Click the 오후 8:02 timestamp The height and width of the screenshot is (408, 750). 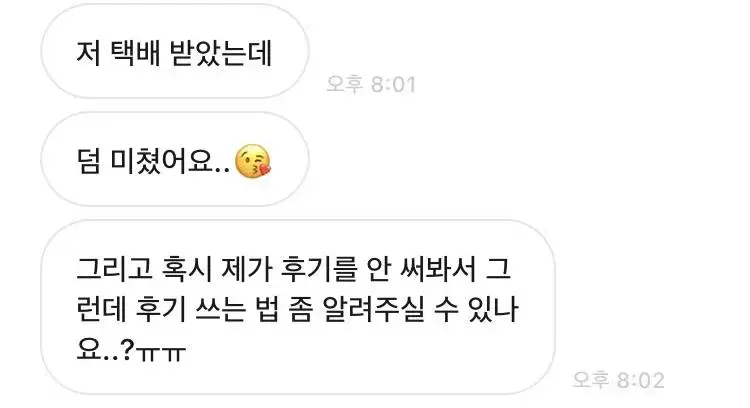point(618,380)
